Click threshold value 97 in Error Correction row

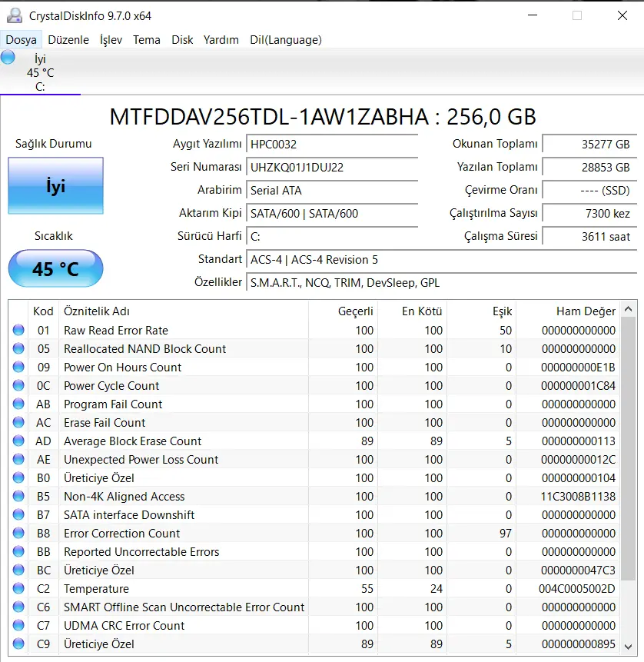(506, 533)
